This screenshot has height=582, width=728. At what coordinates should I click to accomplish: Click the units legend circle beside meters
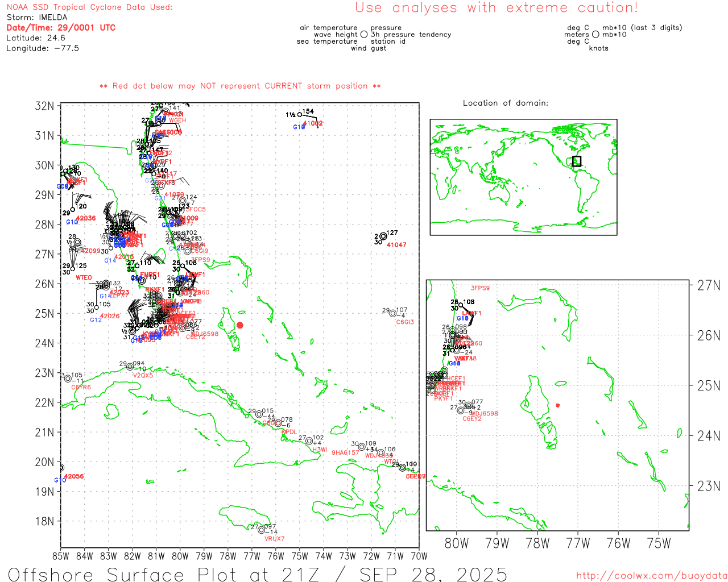coord(595,35)
